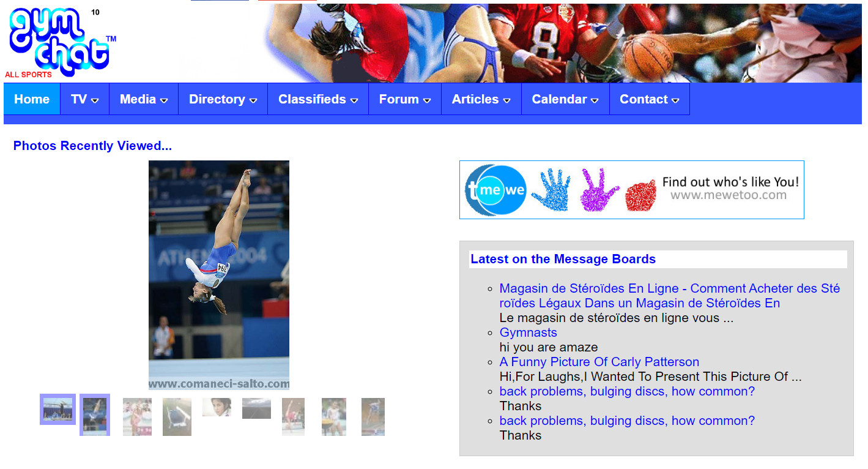Click the Photos Recently Viewed heading
This screenshot has height=469, width=868.
92,146
